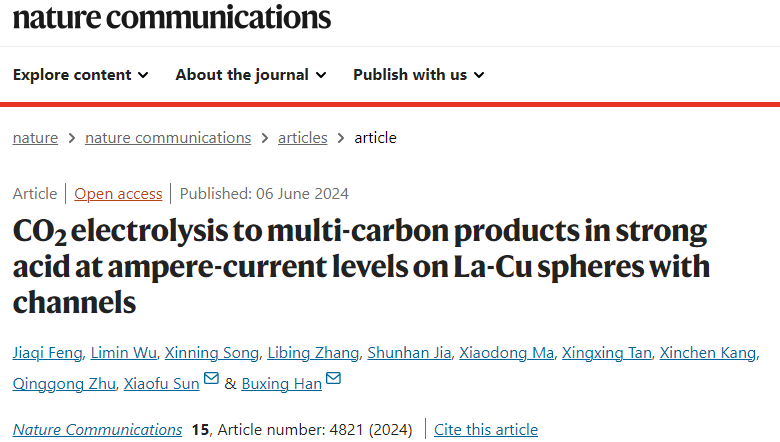Navigate to the articles breadcrumb
This screenshot has height=442, width=780.
pos(302,138)
